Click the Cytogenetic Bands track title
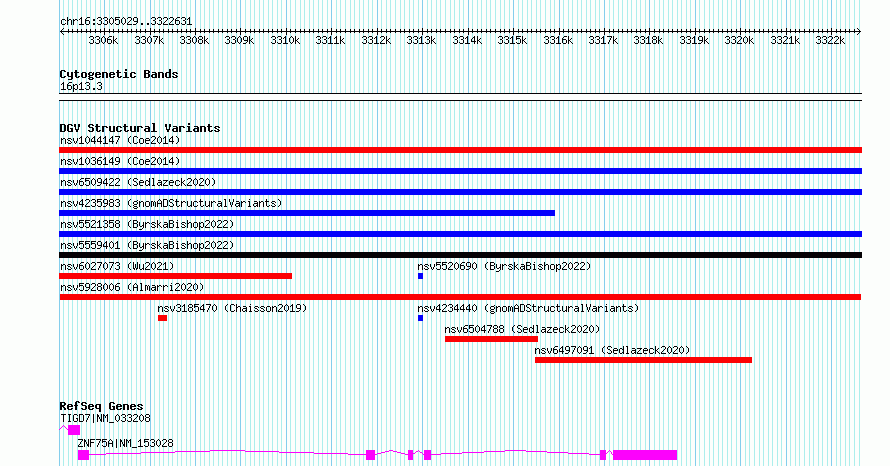 (x=119, y=74)
